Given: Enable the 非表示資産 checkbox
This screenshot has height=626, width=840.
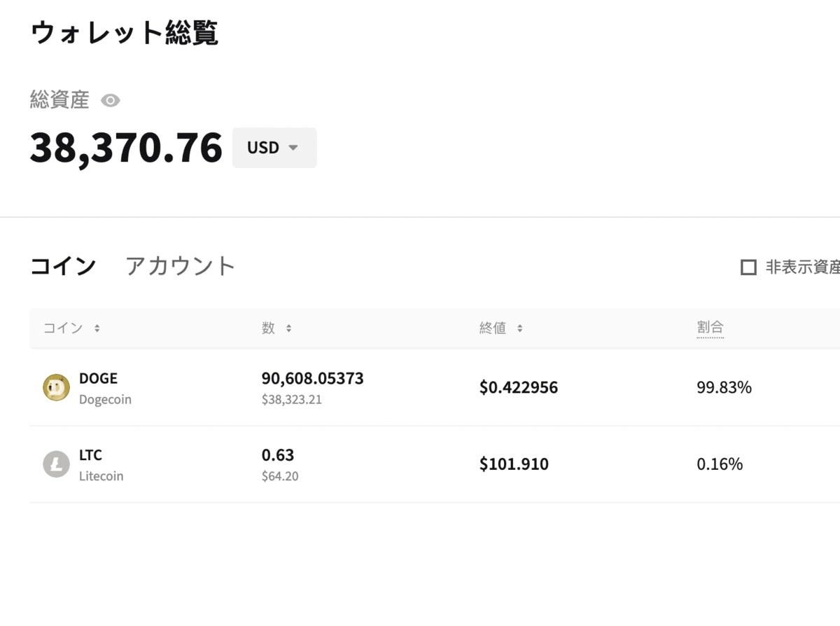Looking at the screenshot, I should pyautogui.click(x=748, y=267).
